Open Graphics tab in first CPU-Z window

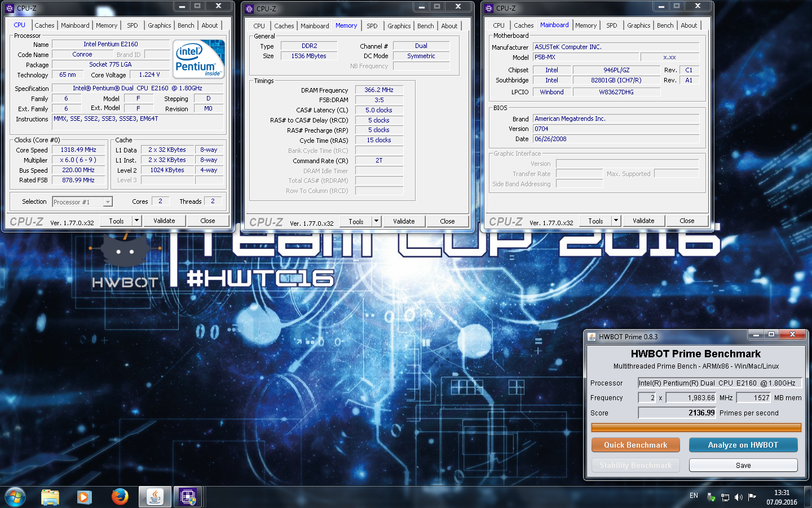[x=160, y=25]
